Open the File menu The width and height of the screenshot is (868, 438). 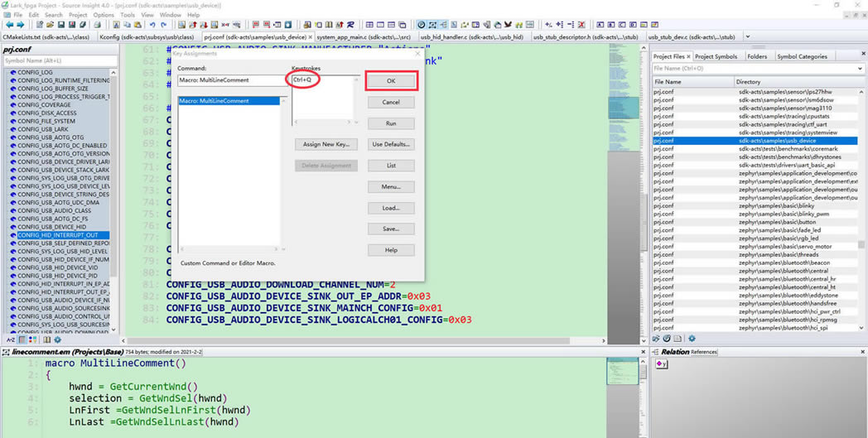pos(17,15)
